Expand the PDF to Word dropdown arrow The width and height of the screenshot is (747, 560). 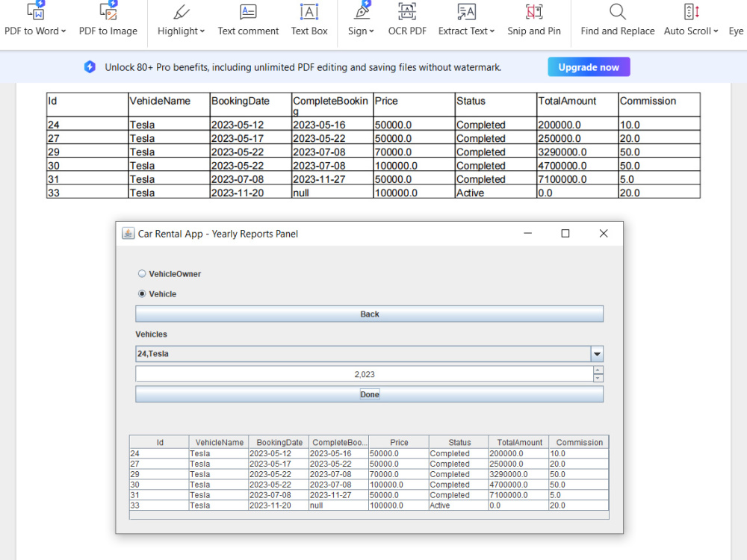click(63, 31)
